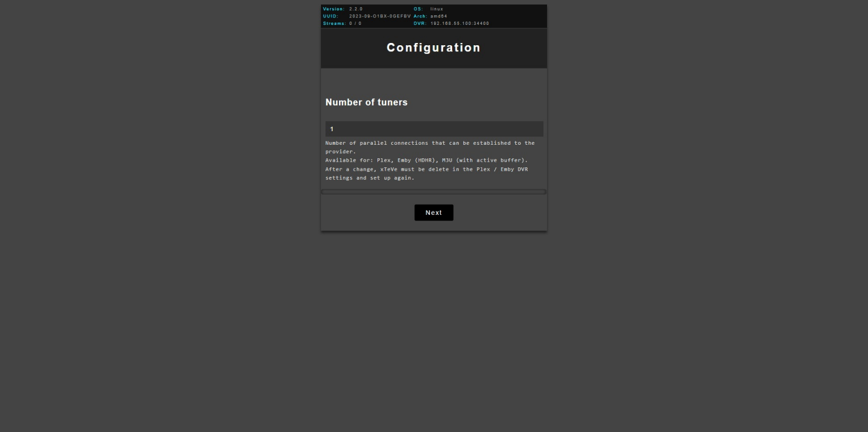The image size is (868, 432).
Task: Click the Configuration page title
Action: pos(433,48)
